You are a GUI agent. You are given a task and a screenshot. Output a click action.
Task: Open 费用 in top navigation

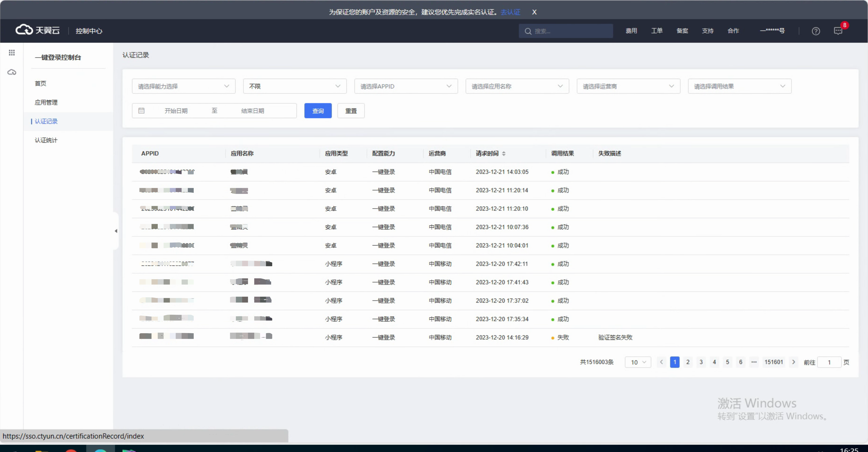pos(631,31)
